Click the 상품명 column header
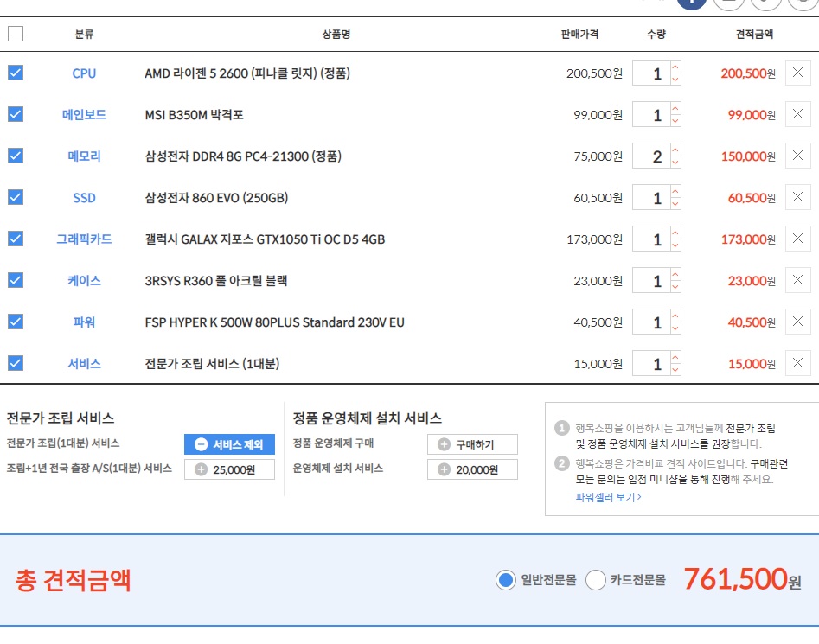Screen dimensions: 819x644 [x=336, y=35]
